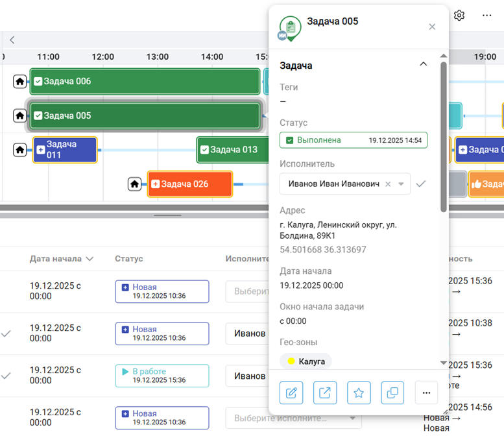Click the В работе status in table
The height and width of the screenshot is (436, 504).
(x=162, y=376)
